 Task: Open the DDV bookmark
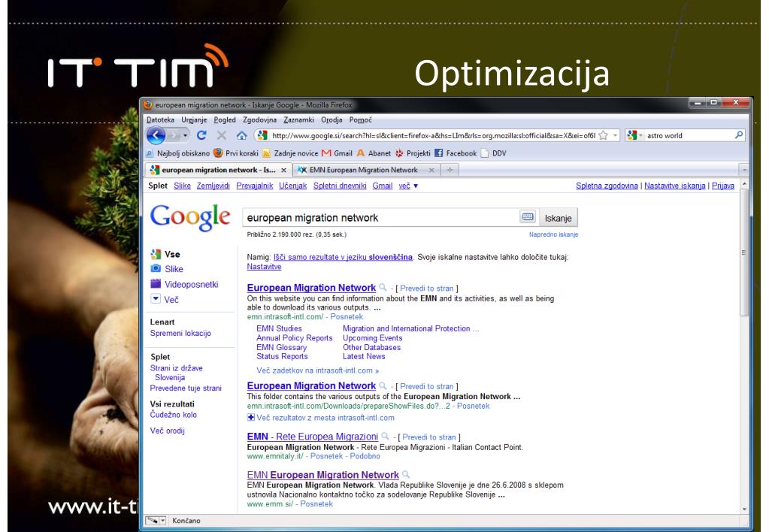pyautogui.click(x=493, y=153)
